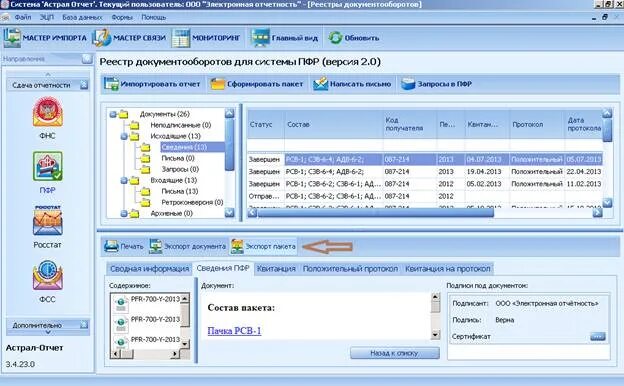Click Написать письмо toolbar button
Screen dimensions: 624x386
pos(352,84)
